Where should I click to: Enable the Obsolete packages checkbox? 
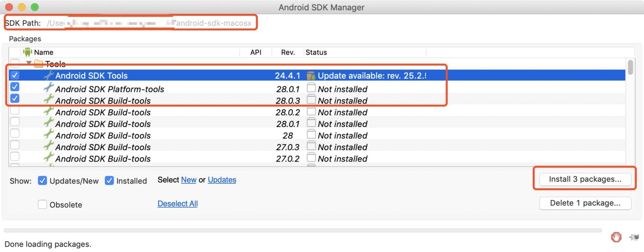[x=42, y=204]
